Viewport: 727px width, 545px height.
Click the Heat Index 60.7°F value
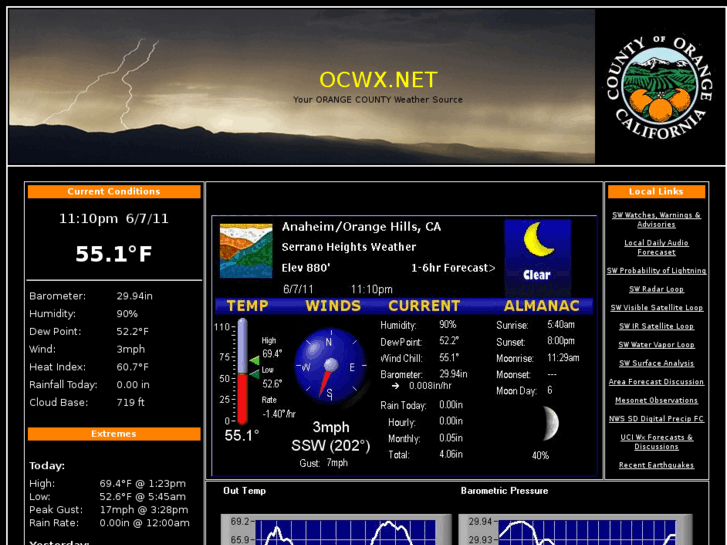(x=133, y=367)
